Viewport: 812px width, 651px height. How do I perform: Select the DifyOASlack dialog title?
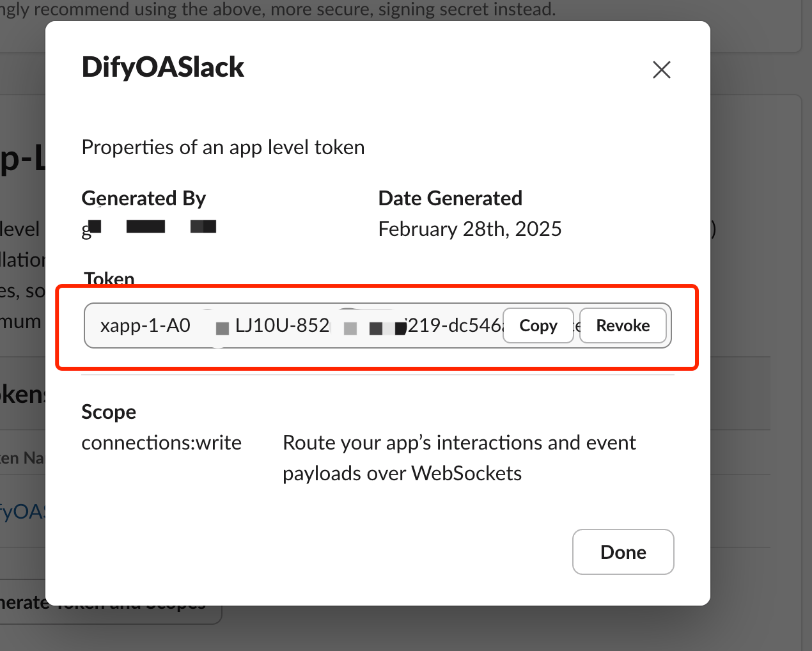click(x=162, y=67)
